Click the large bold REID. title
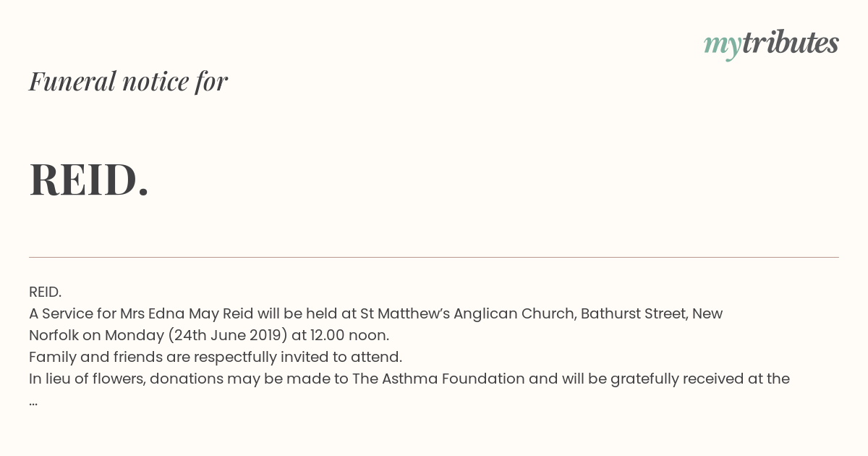The image size is (868, 456). 89,180
